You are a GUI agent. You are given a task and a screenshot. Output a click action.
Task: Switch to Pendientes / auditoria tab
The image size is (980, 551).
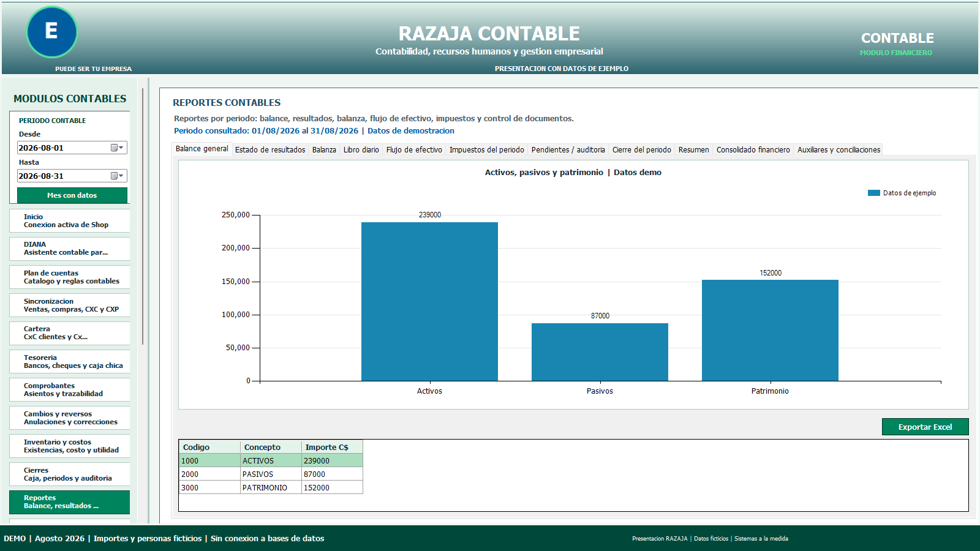(568, 150)
